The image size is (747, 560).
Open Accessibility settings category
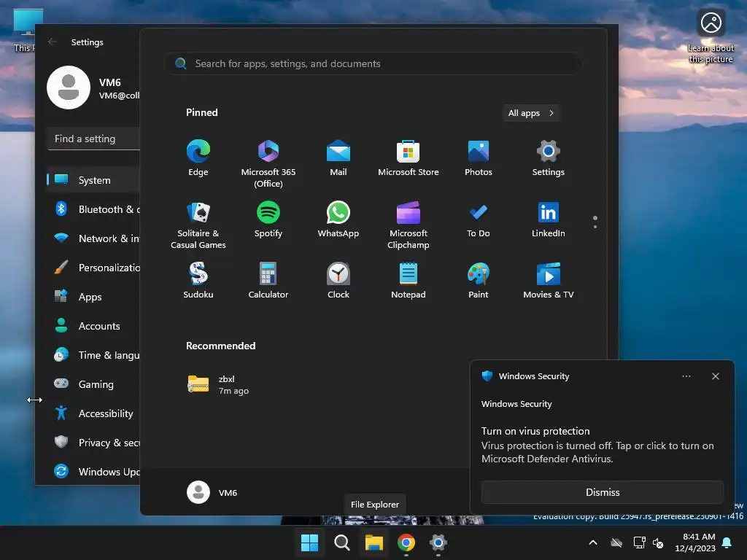pos(93,413)
